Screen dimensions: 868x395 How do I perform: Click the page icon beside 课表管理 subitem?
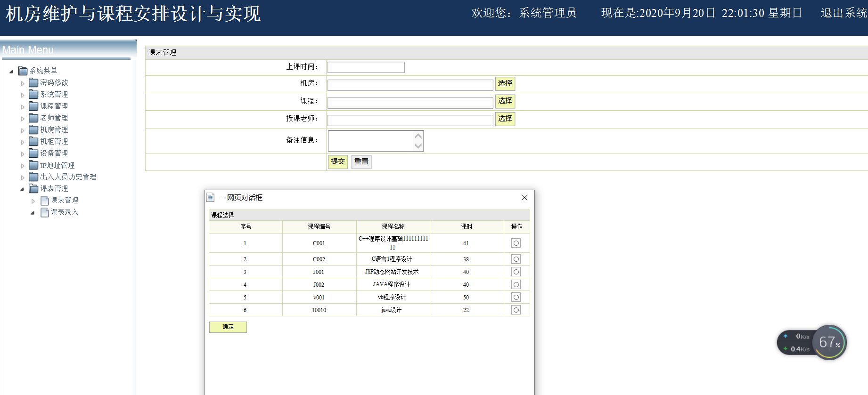tap(45, 201)
